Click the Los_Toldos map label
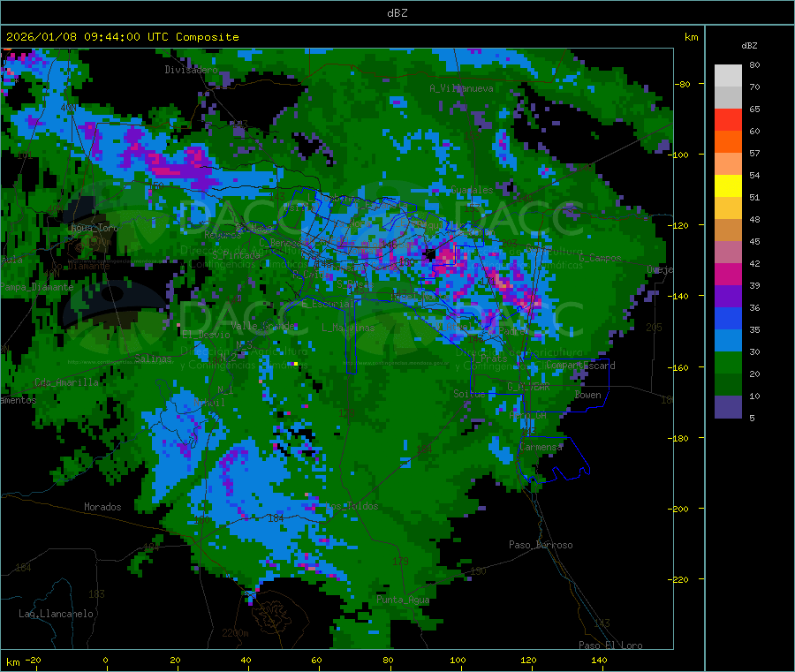 tap(352, 506)
